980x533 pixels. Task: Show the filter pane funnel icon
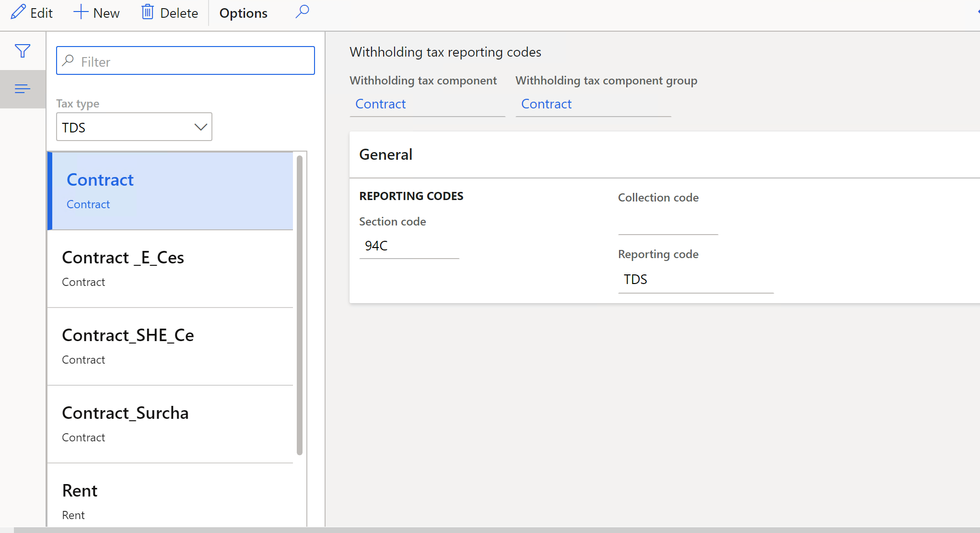23,51
